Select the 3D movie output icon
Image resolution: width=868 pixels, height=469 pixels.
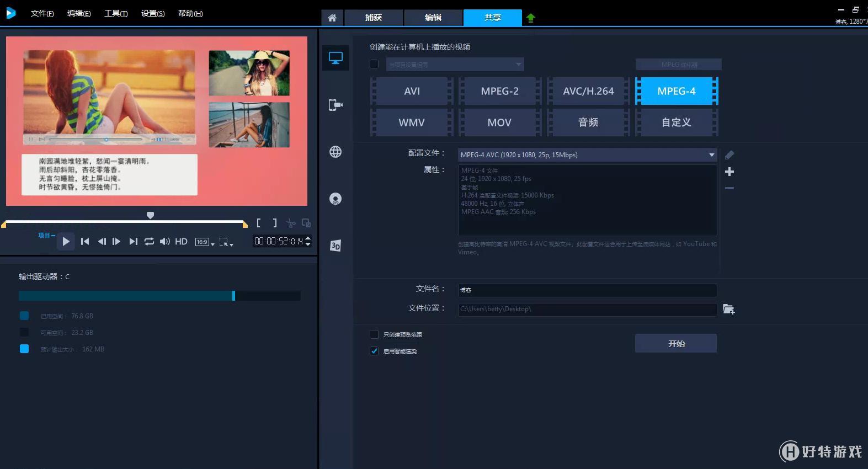point(336,246)
